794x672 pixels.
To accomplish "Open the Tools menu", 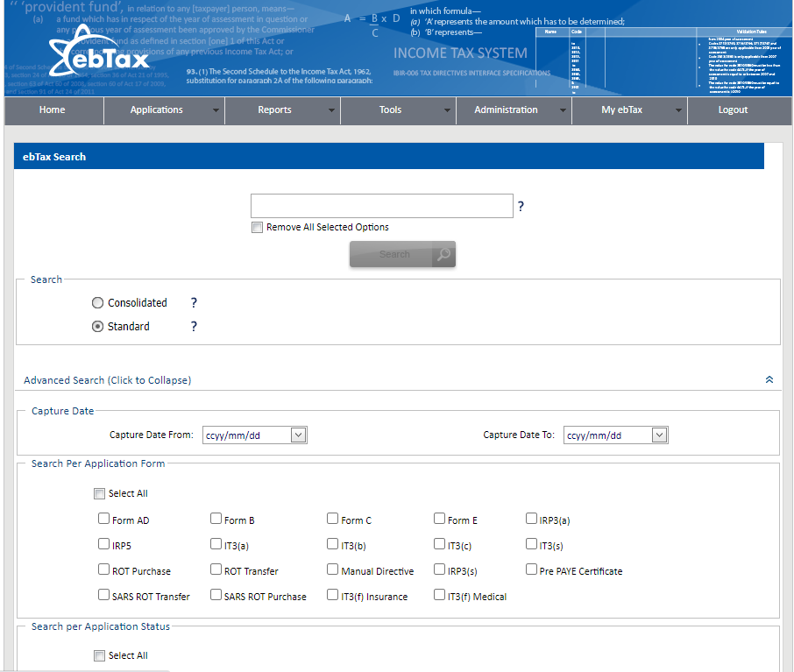I will pos(390,110).
